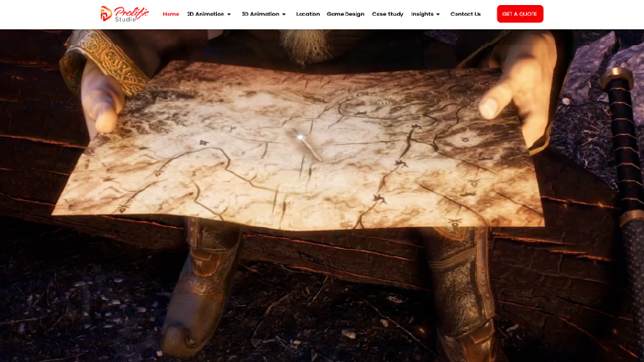
Task: Expand the 2D Animation dropdown arrow
Action: [229, 14]
